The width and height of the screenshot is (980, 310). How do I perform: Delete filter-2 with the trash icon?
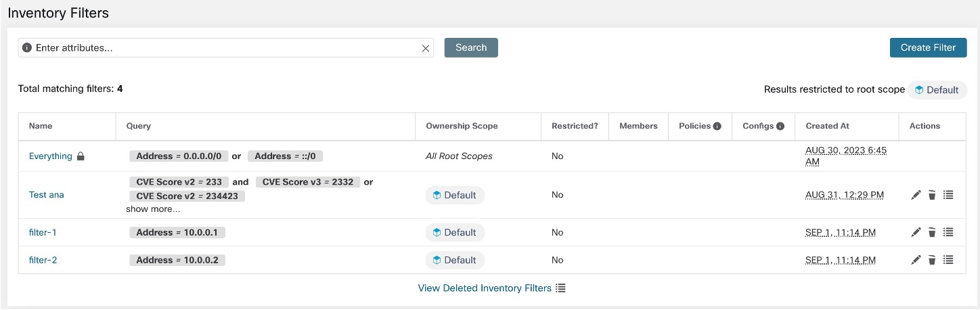[932, 260]
